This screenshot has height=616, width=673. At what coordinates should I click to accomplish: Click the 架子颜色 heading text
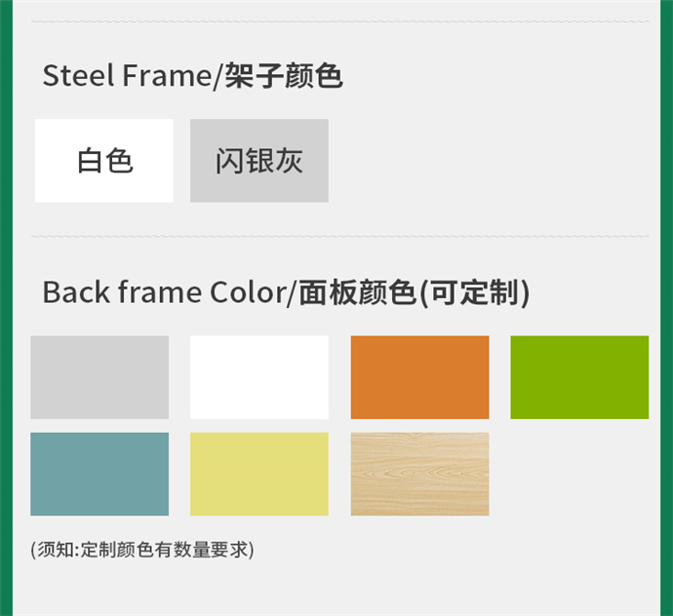pyautogui.click(x=284, y=76)
